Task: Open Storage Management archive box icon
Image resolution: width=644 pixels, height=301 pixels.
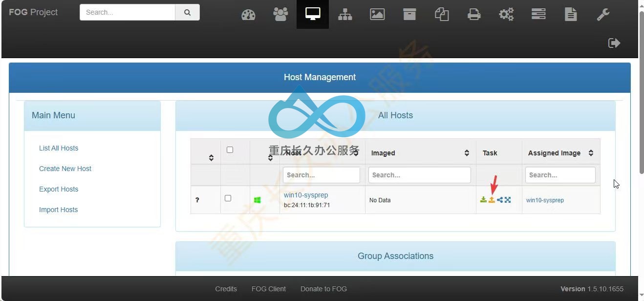Action: tap(409, 14)
